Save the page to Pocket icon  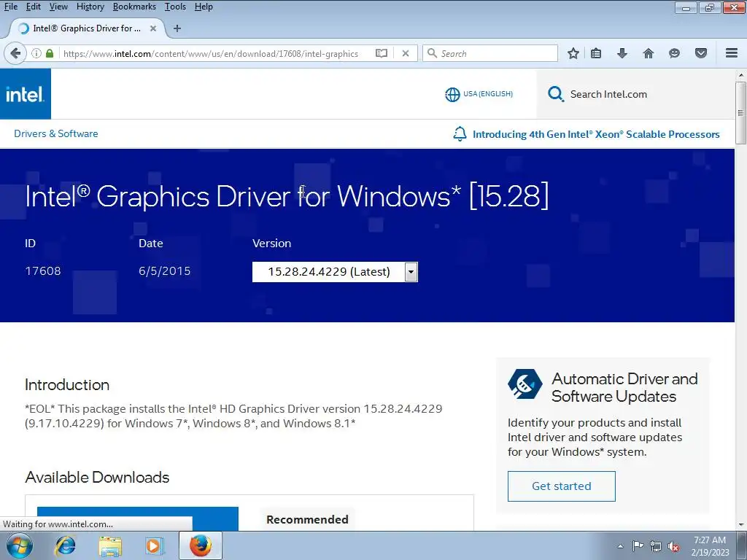(x=701, y=53)
